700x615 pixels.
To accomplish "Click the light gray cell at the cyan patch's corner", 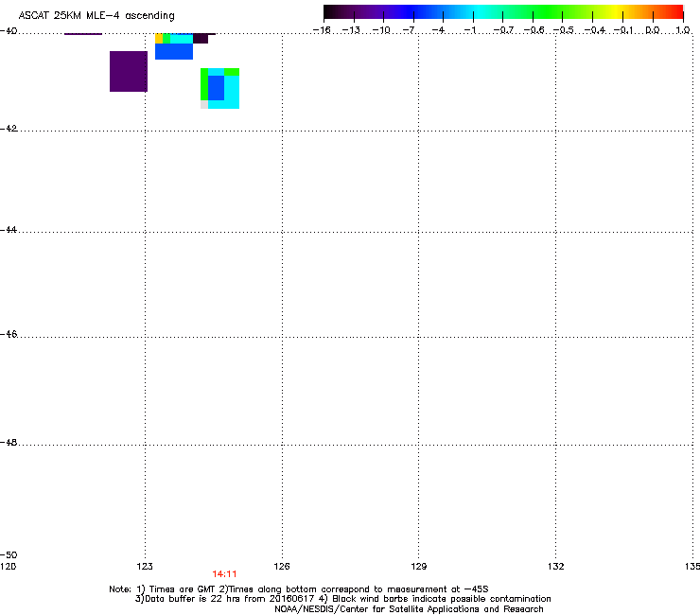I will pyautogui.click(x=204, y=104).
